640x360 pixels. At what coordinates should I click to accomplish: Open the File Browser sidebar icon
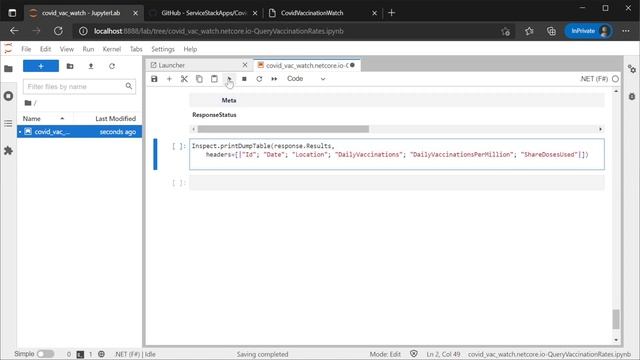pos(8,69)
